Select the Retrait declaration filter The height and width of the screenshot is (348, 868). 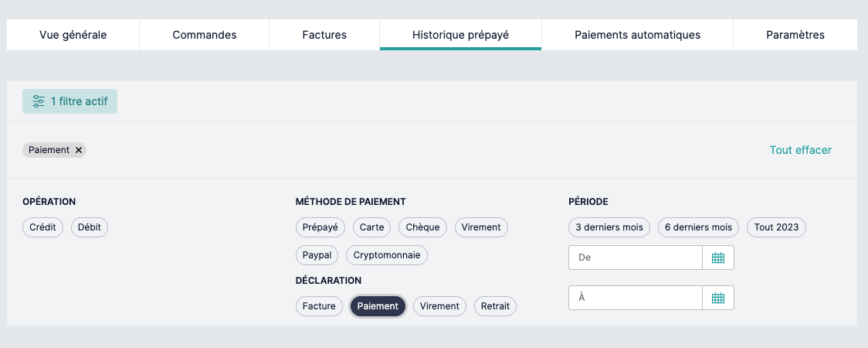coord(495,306)
